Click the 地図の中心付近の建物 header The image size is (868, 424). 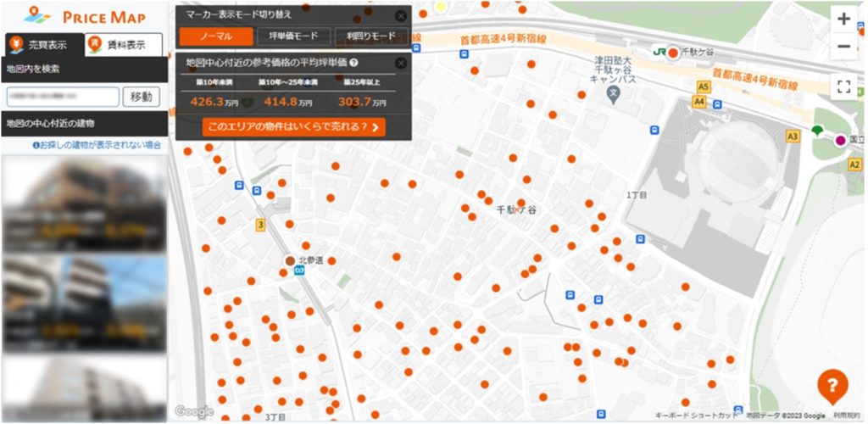(x=84, y=124)
